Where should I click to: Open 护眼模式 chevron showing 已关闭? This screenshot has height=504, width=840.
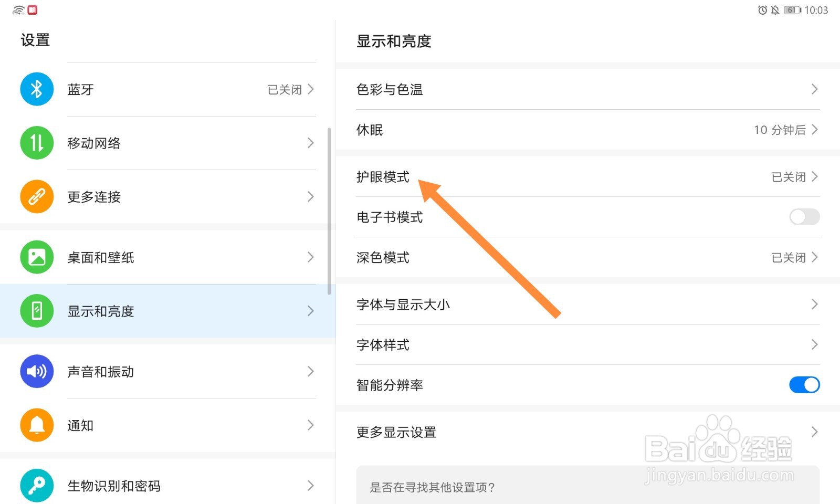(814, 177)
